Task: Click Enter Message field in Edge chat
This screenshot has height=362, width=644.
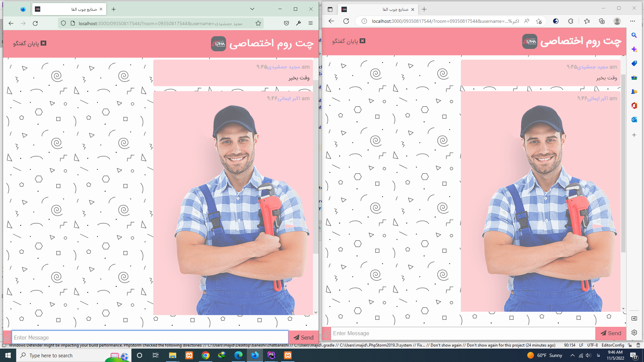Action: click(463, 333)
